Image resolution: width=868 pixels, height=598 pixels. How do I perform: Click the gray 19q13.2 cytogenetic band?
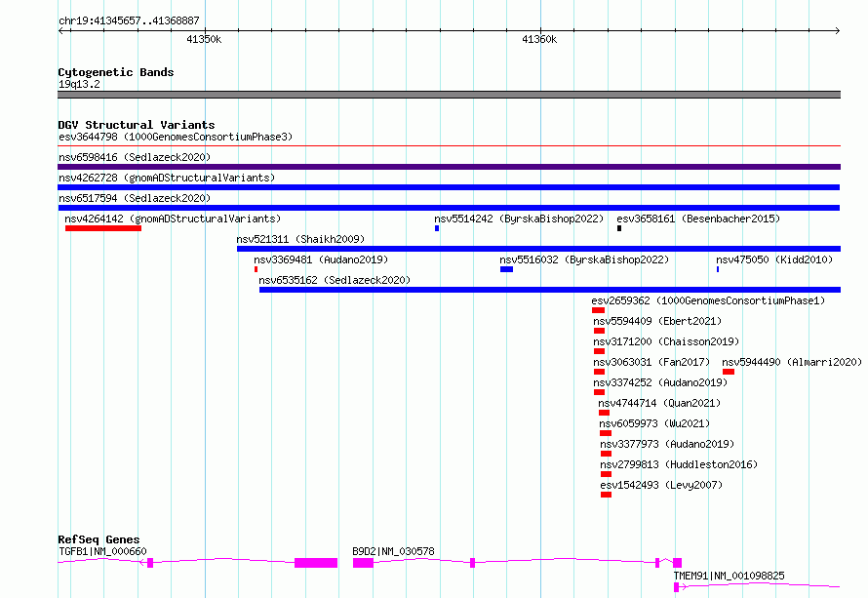tap(449, 95)
